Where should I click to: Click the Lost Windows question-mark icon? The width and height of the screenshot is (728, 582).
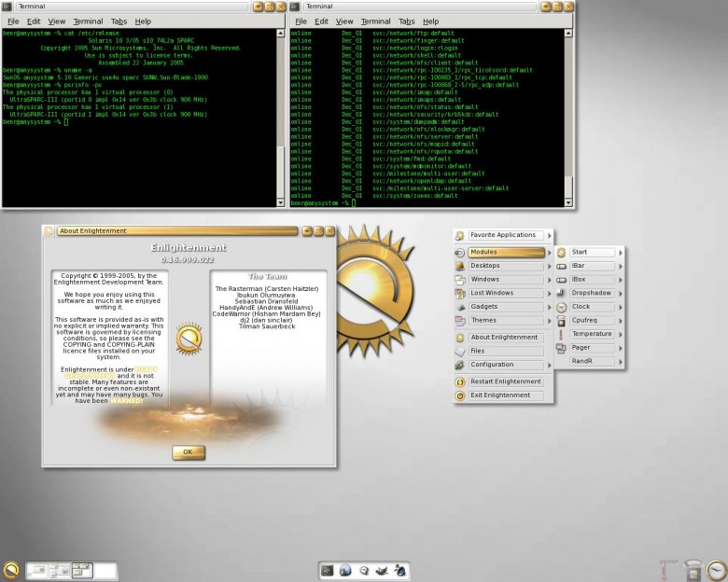click(459, 293)
